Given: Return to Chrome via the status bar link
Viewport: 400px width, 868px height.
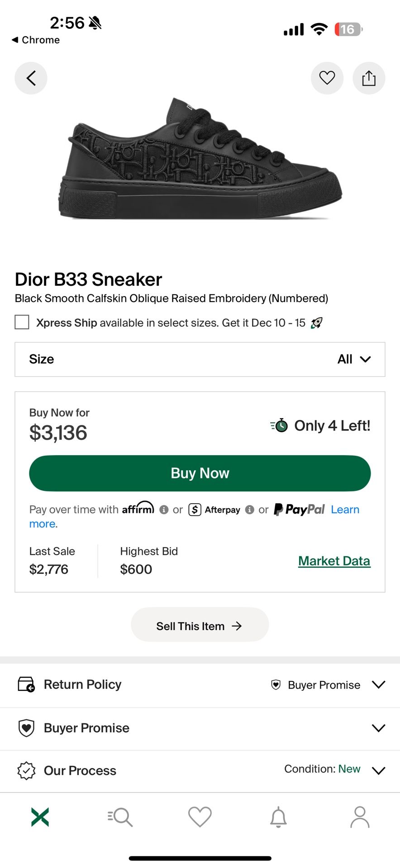Looking at the screenshot, I should pyautogui.click(x=36, y=40).
